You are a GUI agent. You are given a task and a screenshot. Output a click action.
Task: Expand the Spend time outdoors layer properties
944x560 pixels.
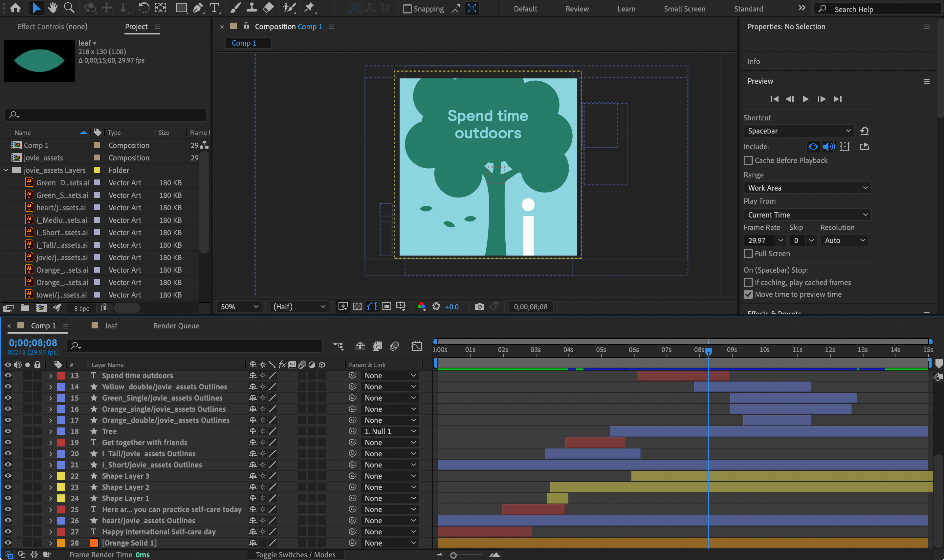pyautogui.click(x=51, y=376)
